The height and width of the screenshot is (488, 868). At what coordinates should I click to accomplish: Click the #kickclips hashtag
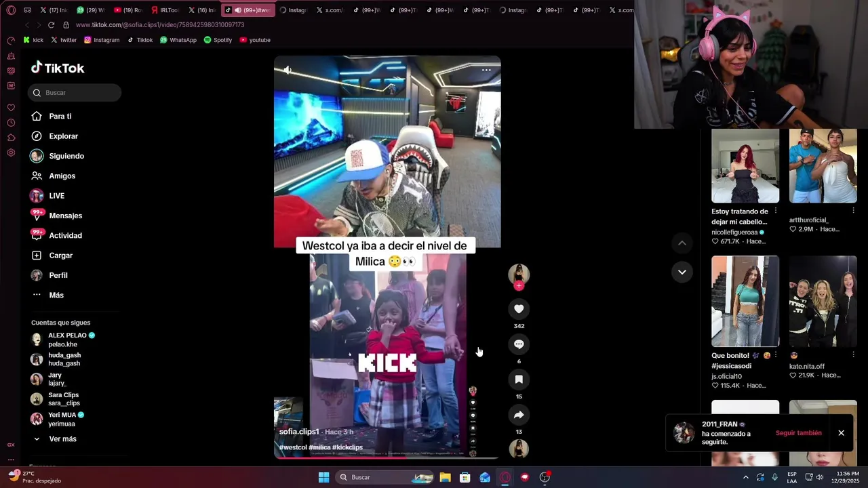click(347, 447)
